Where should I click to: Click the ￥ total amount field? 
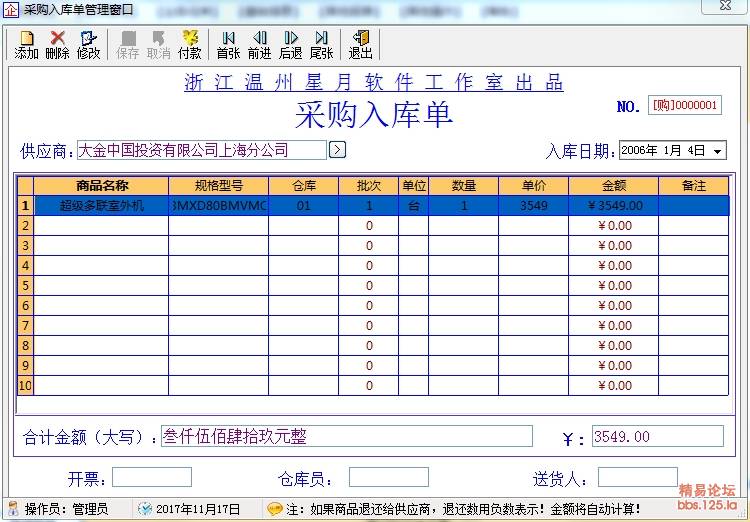coord(658,436)
